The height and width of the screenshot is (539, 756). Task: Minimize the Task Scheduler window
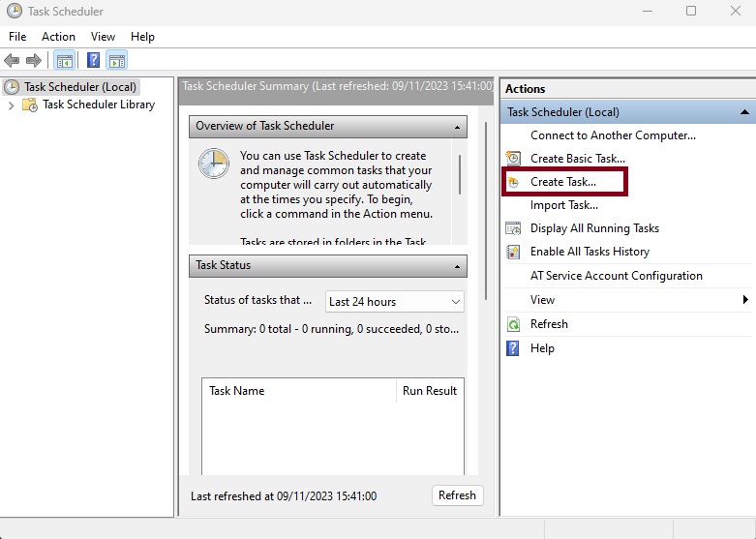click(x=648, y=11)
